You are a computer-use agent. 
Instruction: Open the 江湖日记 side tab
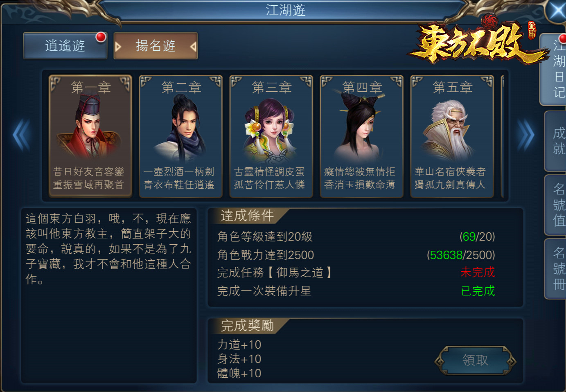tap(556, 70)
